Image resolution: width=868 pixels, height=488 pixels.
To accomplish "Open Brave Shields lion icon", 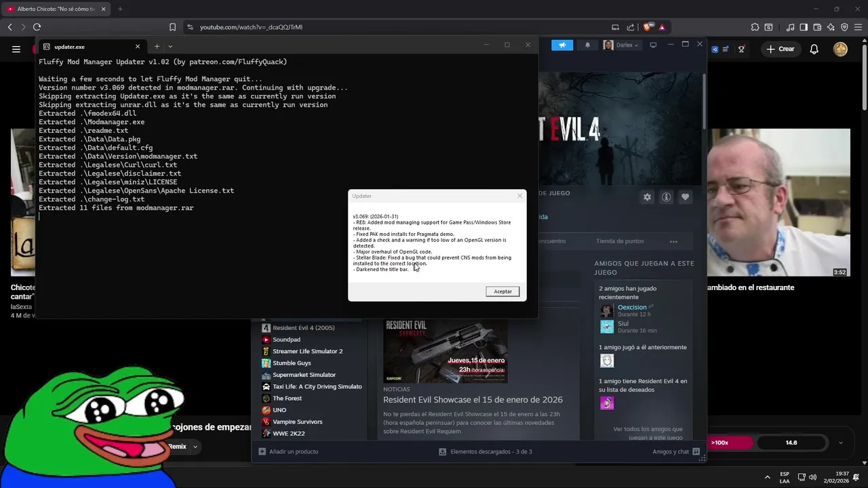I will tap(648, 27).
